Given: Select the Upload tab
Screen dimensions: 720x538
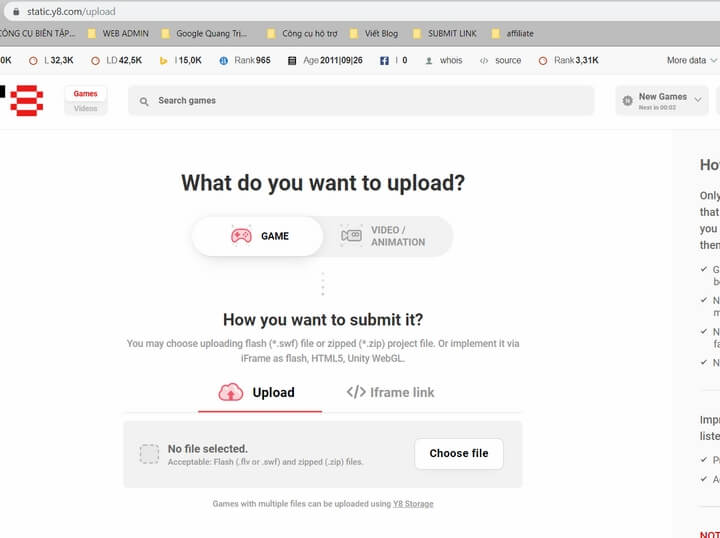Looking at the screenshot, I should tap(260, 393).
